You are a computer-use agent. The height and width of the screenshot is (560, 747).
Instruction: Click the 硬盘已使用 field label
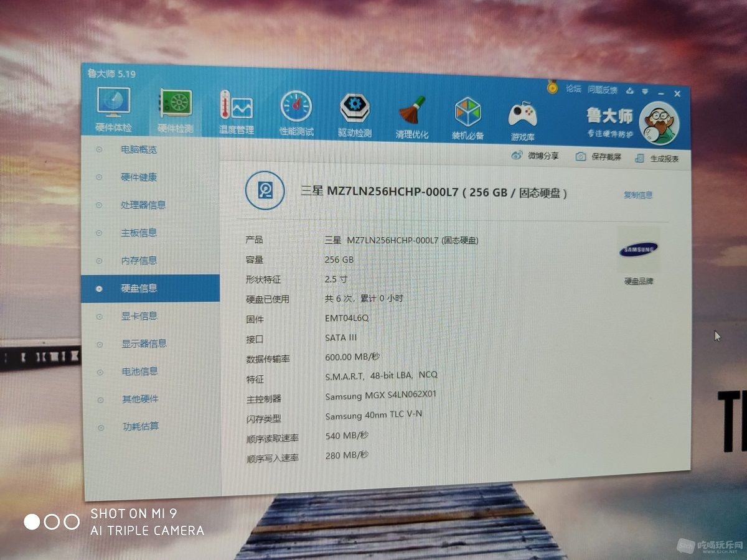pos(268,299)
